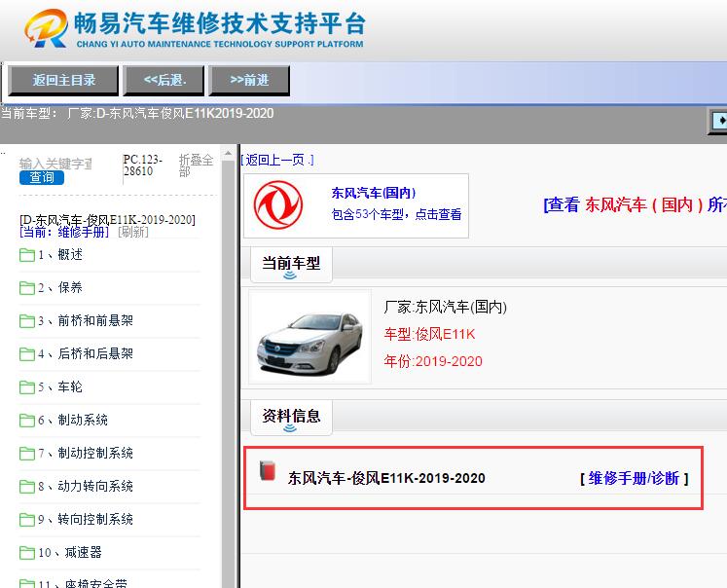Click the 俊风E11K car thumbnail
Screen dimensions: 727x588
point(309,337)
